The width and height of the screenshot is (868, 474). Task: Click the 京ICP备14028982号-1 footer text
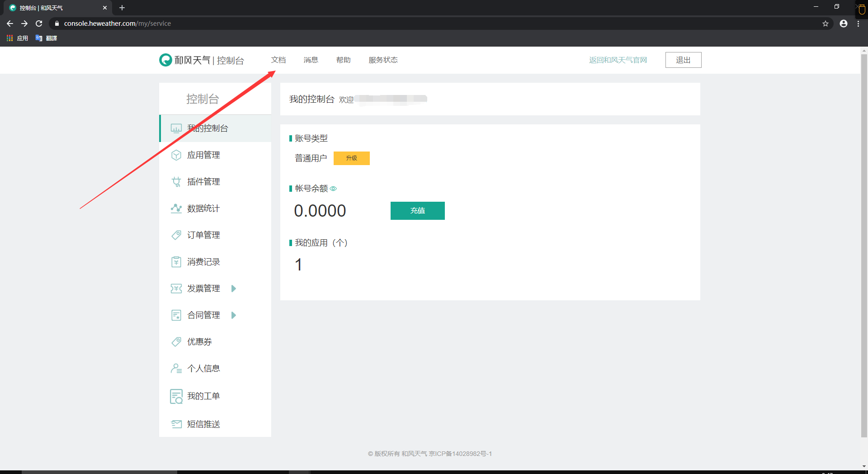pyautogui.click(x=460, y=454)
